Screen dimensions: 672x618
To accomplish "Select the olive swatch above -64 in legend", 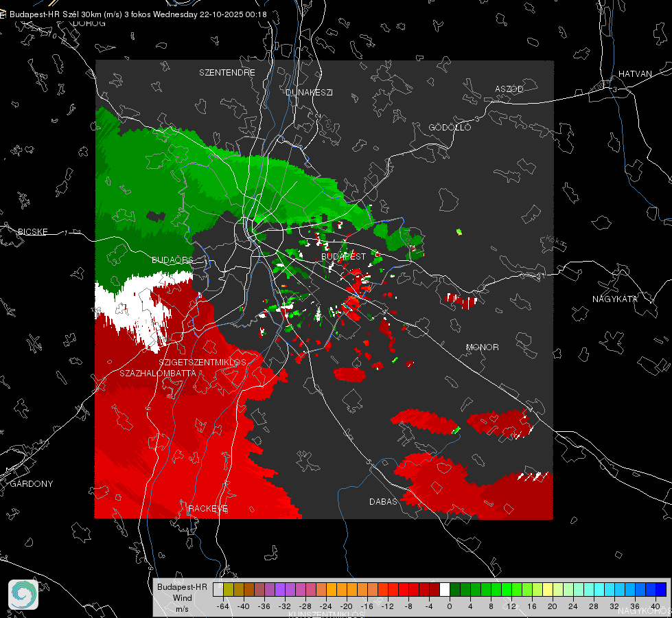I will tap(229, 589).
